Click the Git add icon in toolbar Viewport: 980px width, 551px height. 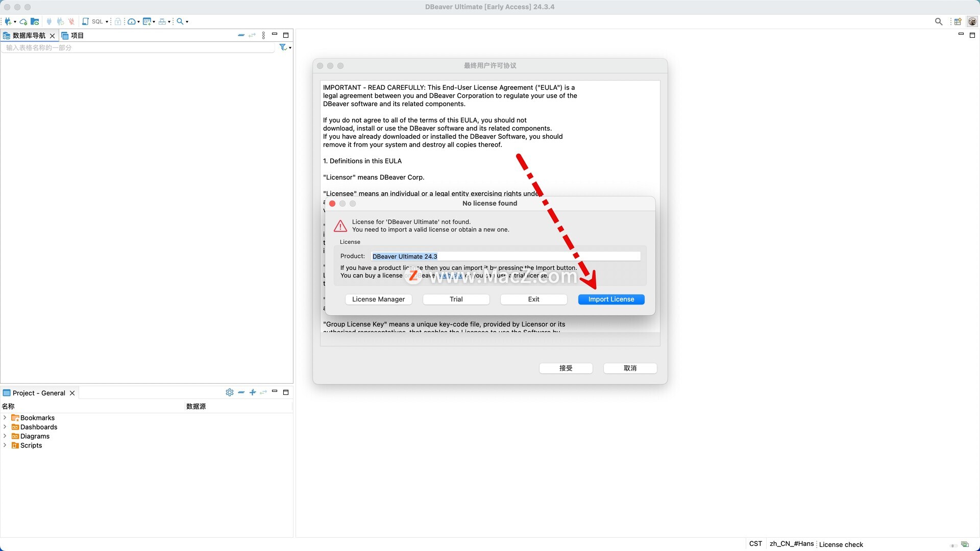point(148,21)
